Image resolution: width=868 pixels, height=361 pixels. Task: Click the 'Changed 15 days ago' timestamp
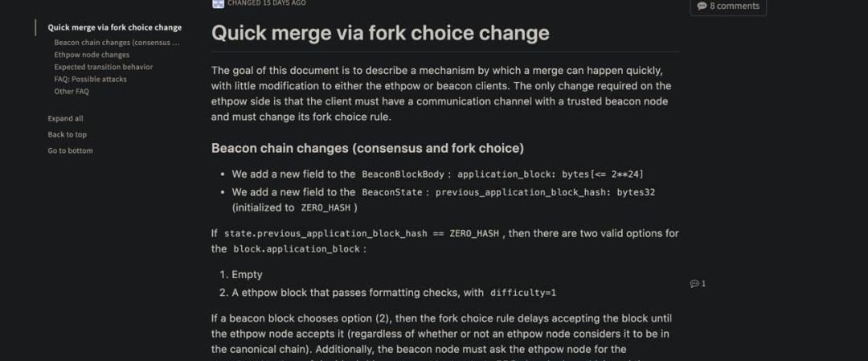click(x=266, y=3)
